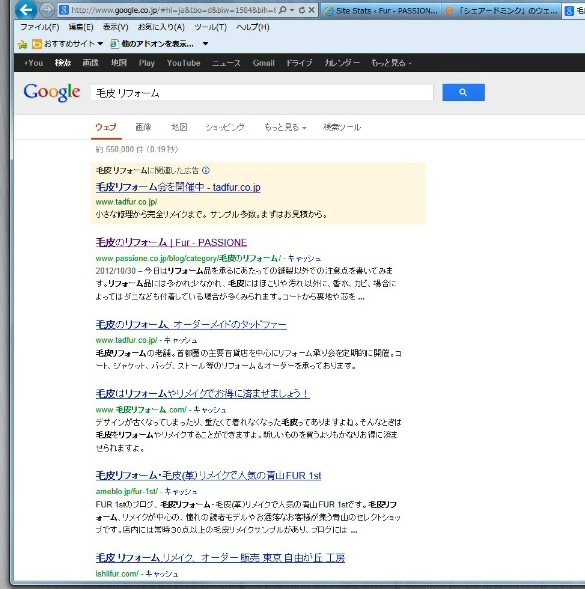Click the www.tadfur.co.jp ad URL text
This screenshot has height=589, width=585.
click(x=126, y=202)
